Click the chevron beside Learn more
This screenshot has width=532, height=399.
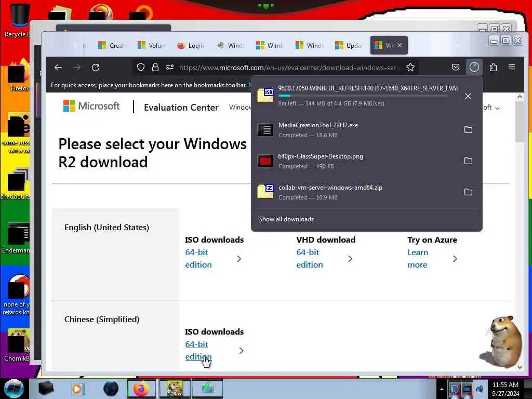click(x=455, y=259)
